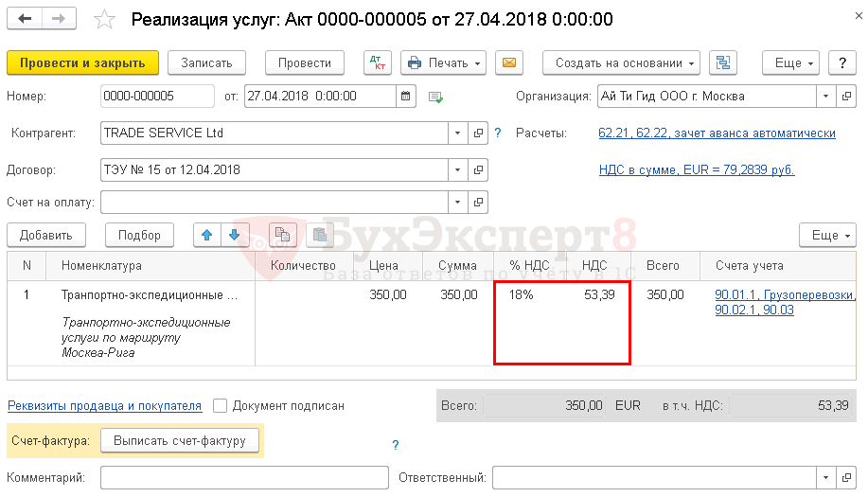Click the НДС в сумме link
The width and height of the screenshot is (868, 497).
pyautogui.click(x=697, y=170)
